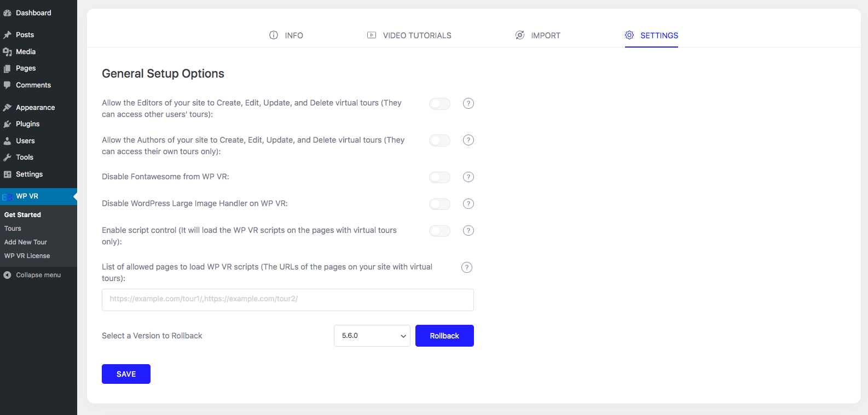Click the Appearance paintbrush icon

[x=7, y=108]
